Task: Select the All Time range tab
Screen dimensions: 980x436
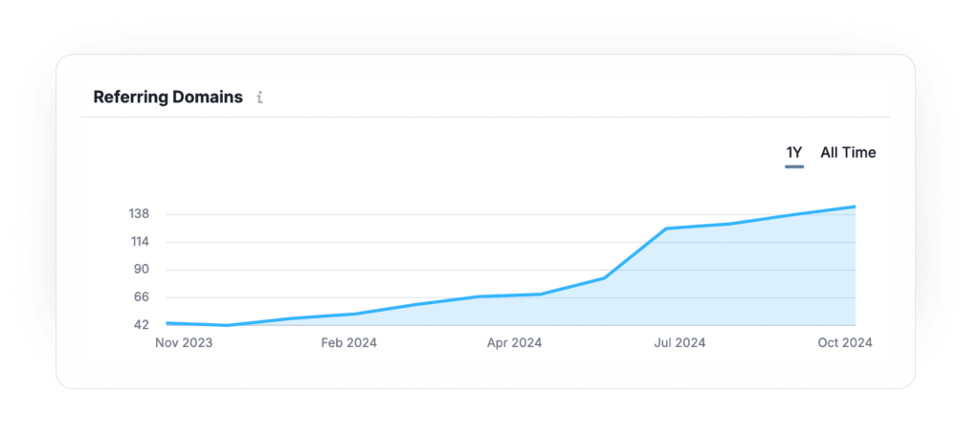Action: pyautogui.click(x=848, y=152)
